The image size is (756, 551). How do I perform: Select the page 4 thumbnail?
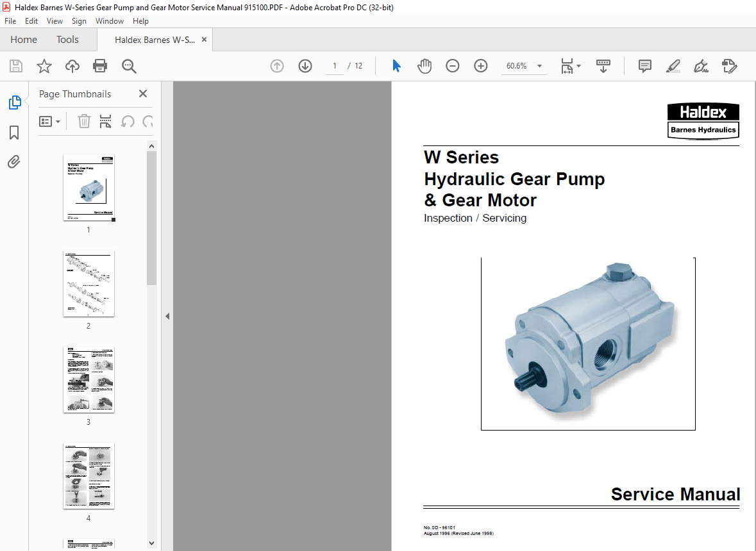click(x=88, y=476)
